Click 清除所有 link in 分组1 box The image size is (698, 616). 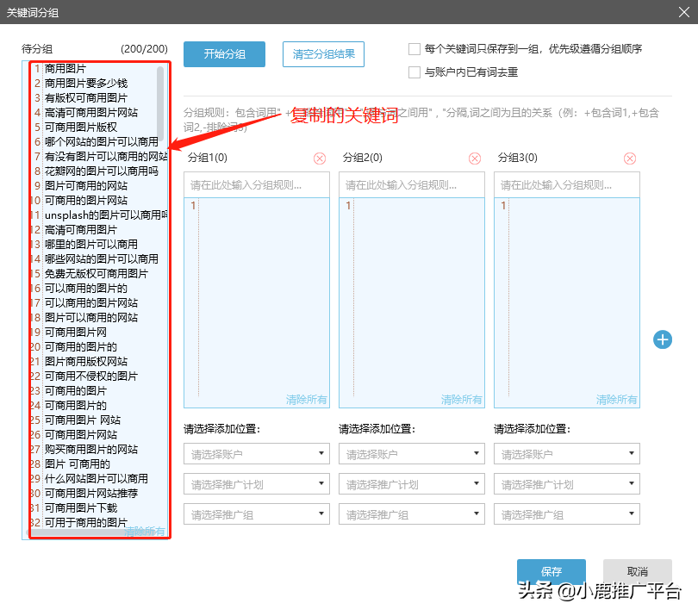click(306, 400)
